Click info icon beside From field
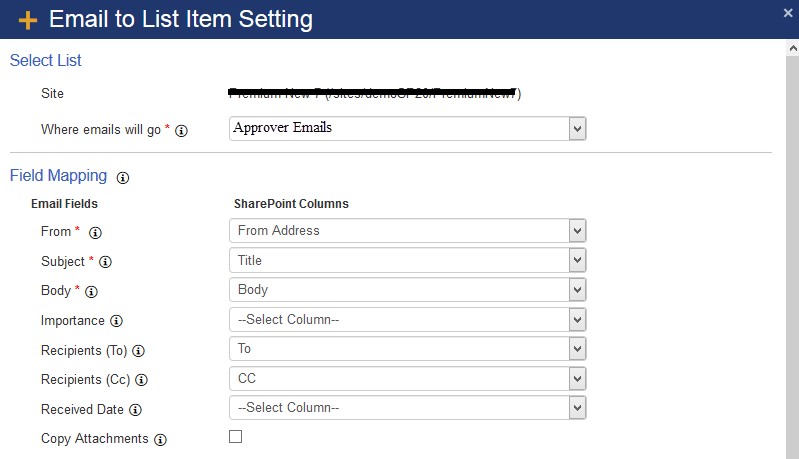 coord(96,232)
